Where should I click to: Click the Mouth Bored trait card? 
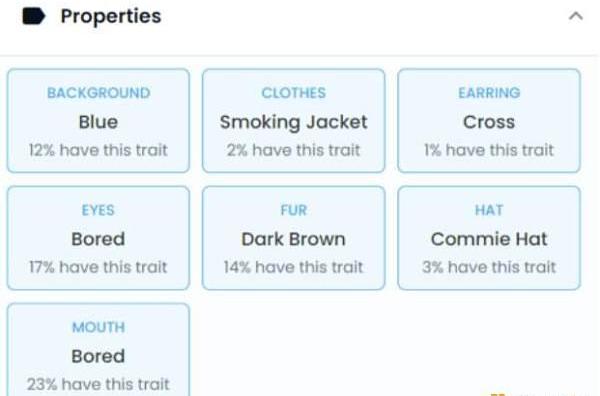pyautogui.click(x=98, y=350)
